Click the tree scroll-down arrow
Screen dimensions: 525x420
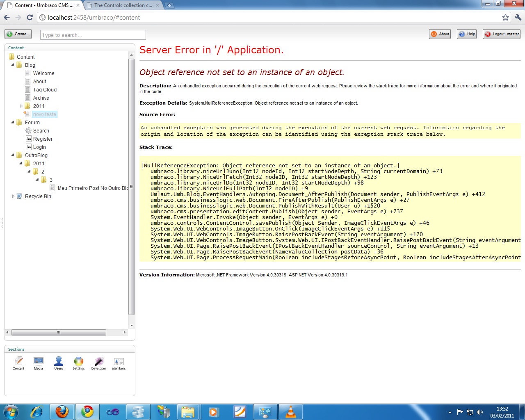coord(132,325)
